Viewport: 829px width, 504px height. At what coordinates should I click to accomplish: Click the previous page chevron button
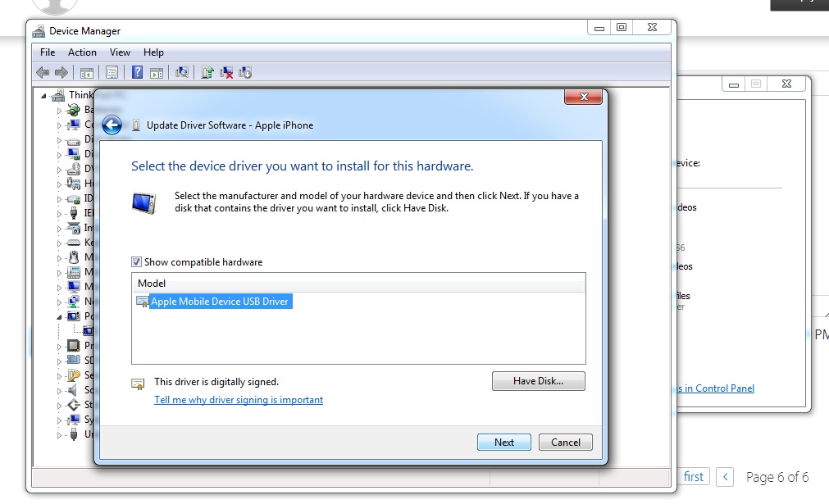point(725,477)
